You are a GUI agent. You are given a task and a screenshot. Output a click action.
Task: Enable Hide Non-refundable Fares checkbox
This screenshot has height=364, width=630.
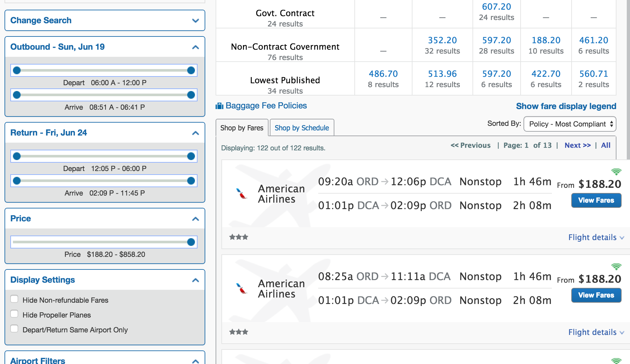coord(14,299)
